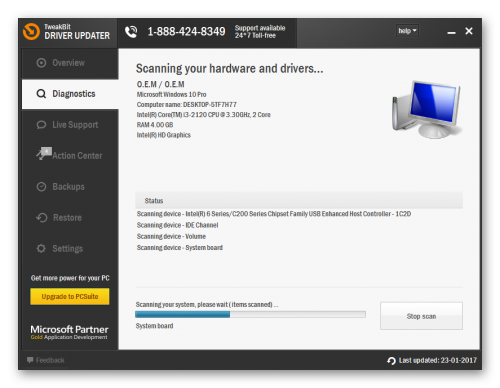
Task: Click the TweakBit Driver Updater logo icon
Action: pos(31,32)
